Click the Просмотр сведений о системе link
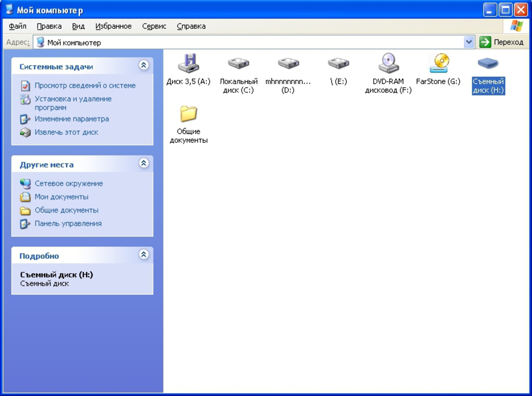 (x=85, y=86)
